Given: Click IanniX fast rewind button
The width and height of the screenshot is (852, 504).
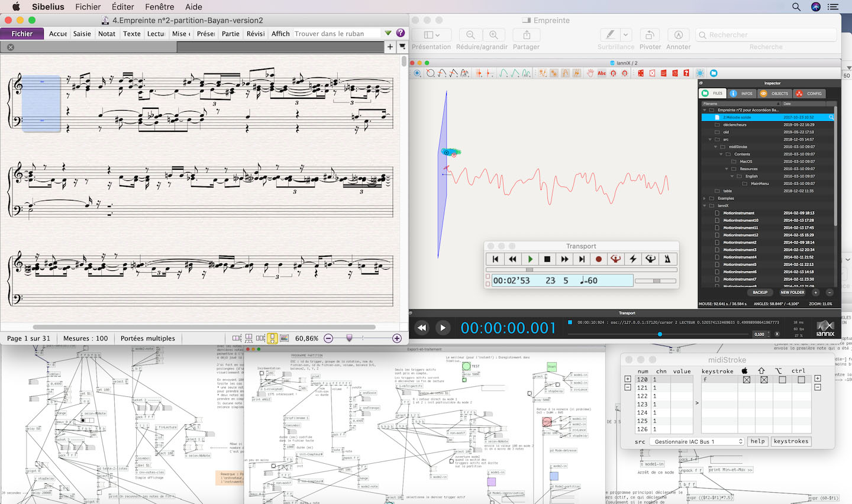Looking at the screenshot, I should pyautogui.click(x=422, y=328).
